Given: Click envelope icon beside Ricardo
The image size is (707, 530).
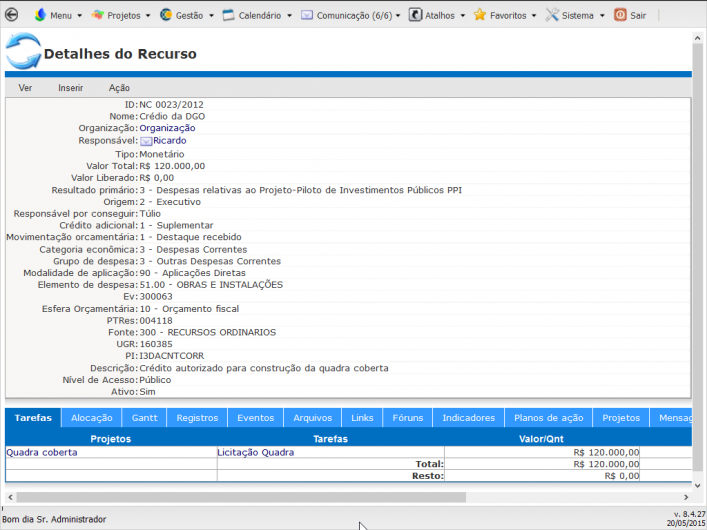Looking at the screenshot, I should [x=146, y=141].
